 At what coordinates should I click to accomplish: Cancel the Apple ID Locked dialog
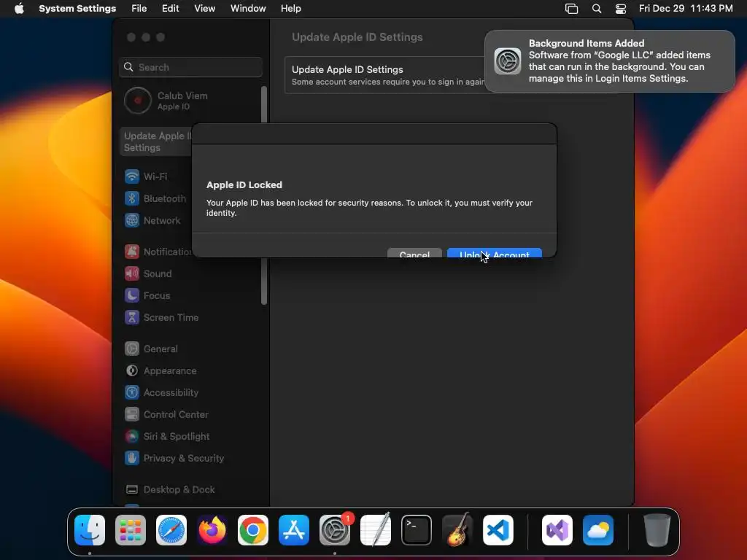point(414,253)
